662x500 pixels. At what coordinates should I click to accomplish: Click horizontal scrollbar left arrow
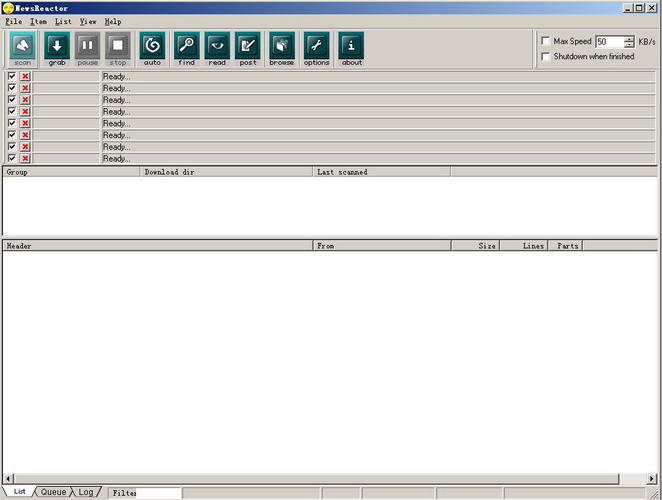click(8, 478)
